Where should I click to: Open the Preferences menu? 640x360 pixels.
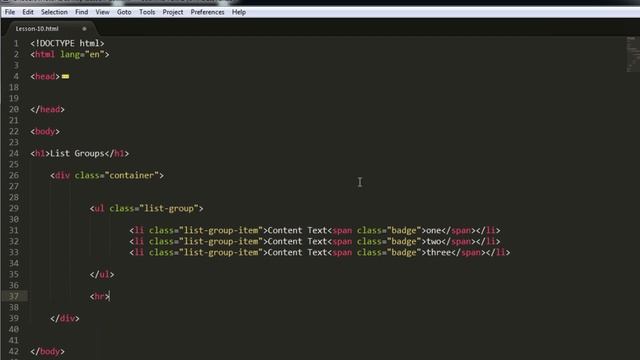click(207, 12)
